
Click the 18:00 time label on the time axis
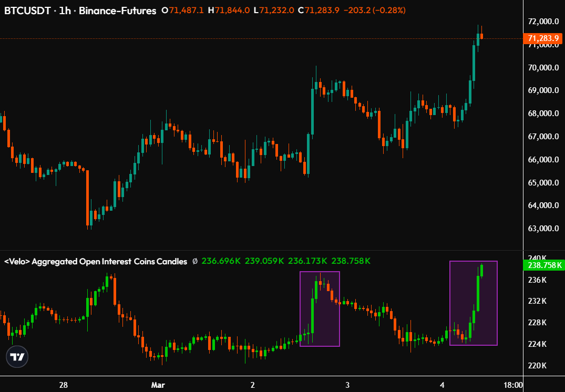[513, 385]
